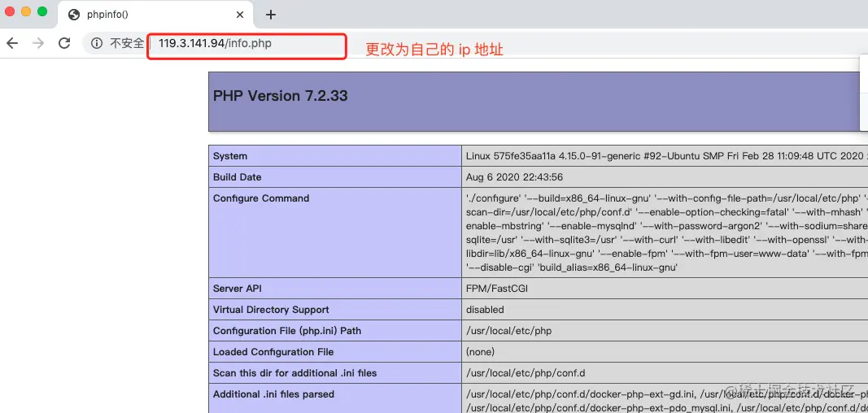Image resolution: width=868 pixels, height=413 pixels.
Task: Reload the page with refresh icon
Action: (x=64, y=43)
